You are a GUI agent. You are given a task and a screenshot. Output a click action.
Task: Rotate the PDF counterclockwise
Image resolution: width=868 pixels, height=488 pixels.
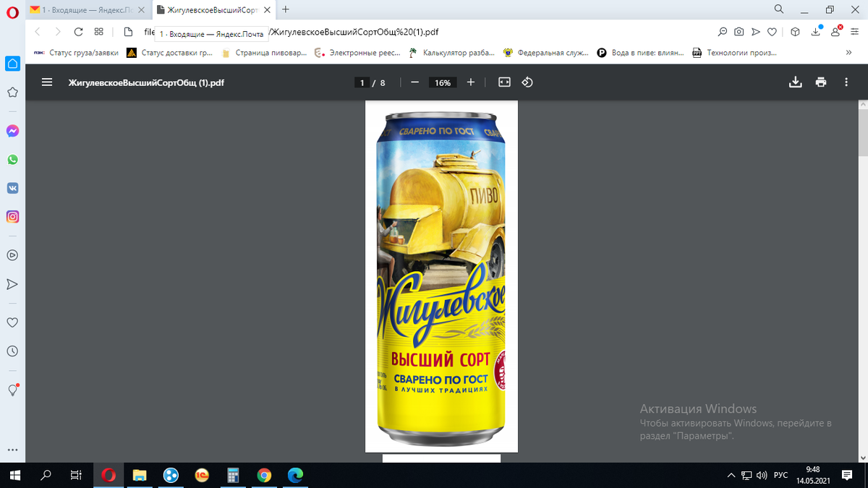coord(527,82)
